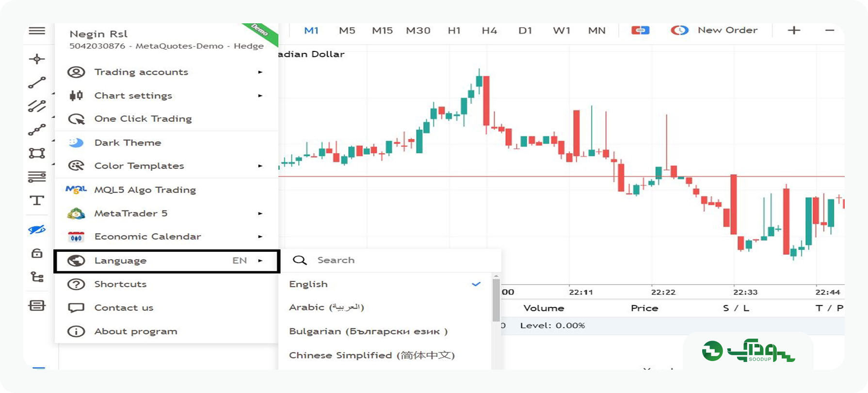The image size is (868, 393).
Task: Expand Color Templates submenu
Action: point(166,166)
